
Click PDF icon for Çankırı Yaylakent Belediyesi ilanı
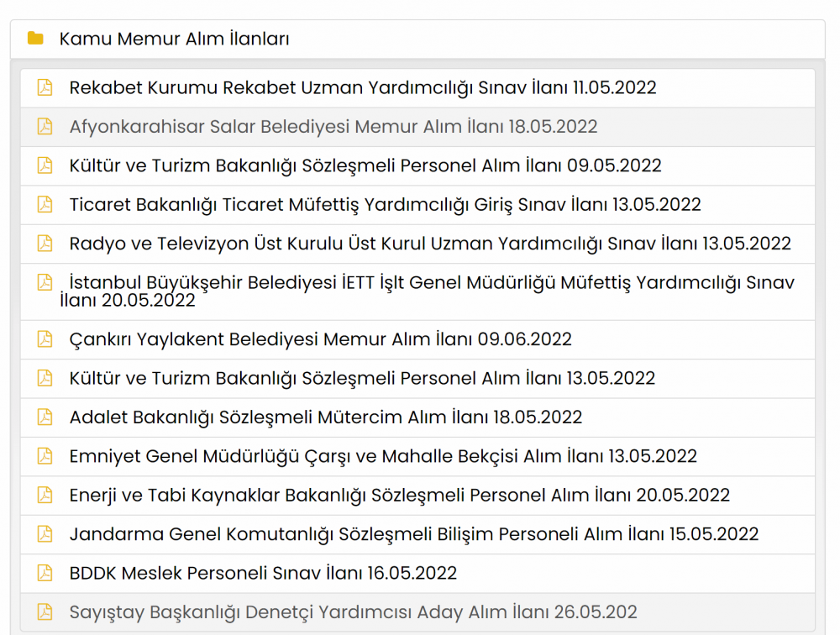(45, 339)
